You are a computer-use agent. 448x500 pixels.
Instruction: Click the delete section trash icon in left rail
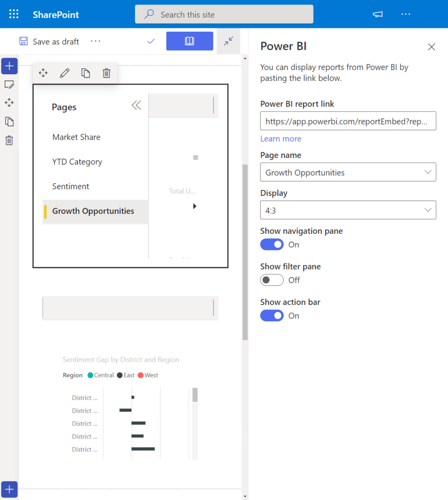(9, 140)
